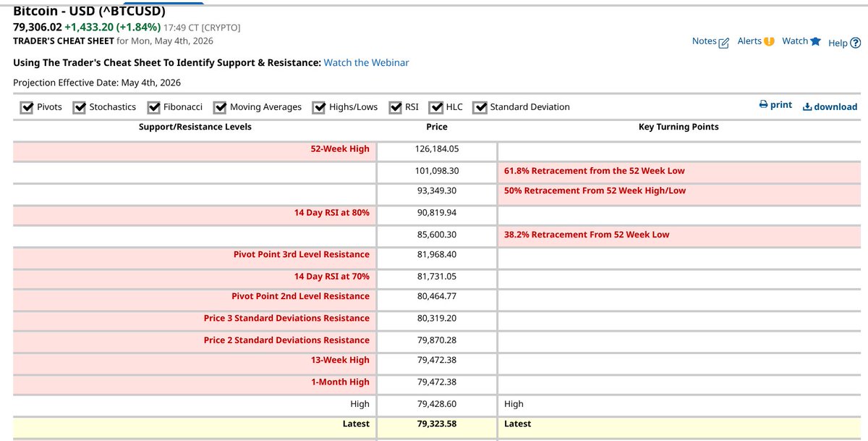Toggle the HLC checkbox
Screen dimensions: 868x441
point(435,107)
